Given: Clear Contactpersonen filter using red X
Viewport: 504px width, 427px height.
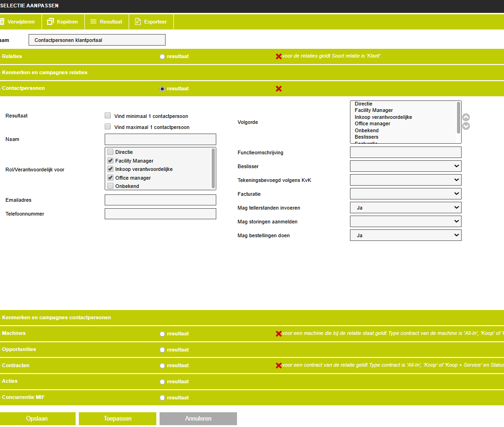Looking at the screenshot, I should tap(279, 88).
